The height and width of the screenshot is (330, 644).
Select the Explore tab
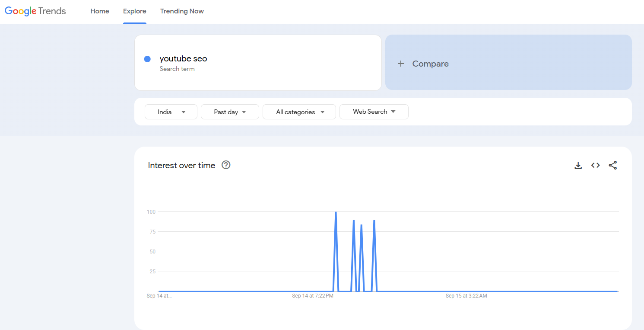[x=135, y=11]
